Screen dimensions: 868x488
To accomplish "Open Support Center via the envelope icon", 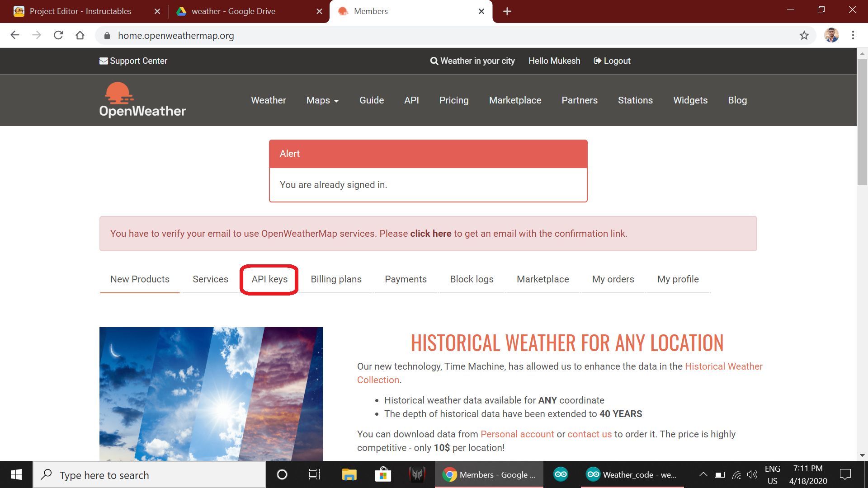I will tap(104, 61).
